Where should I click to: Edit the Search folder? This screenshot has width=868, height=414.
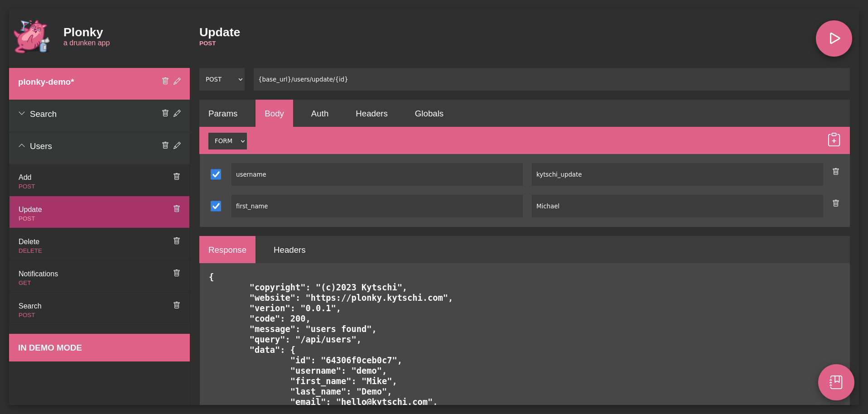[177, 113]
